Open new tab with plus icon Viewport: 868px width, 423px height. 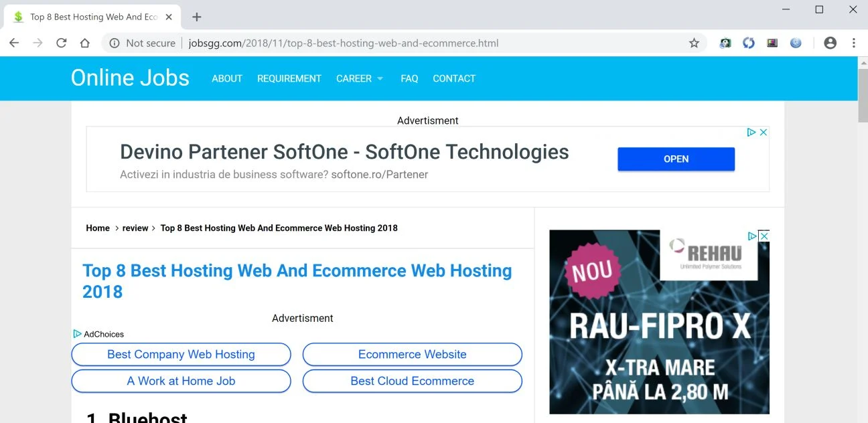(x=196, y=17)
